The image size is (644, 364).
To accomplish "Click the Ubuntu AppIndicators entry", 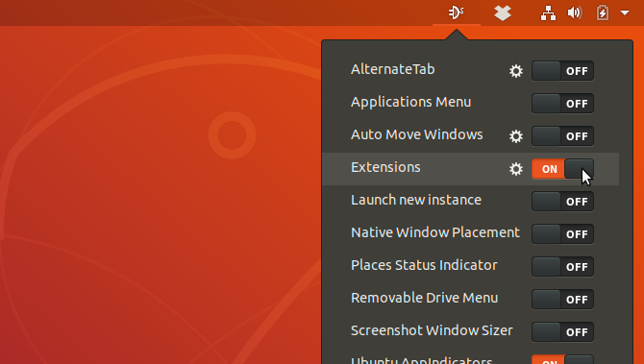I will (421, 360).
